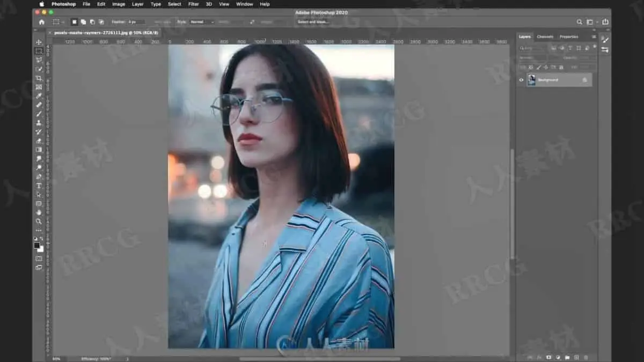Screen dimensions: 644x362
Task: Select the Blur tool
Action: 39,159
